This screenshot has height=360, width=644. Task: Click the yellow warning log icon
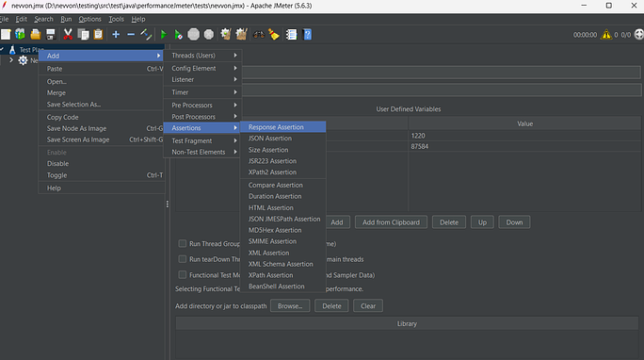coord(606,35)
